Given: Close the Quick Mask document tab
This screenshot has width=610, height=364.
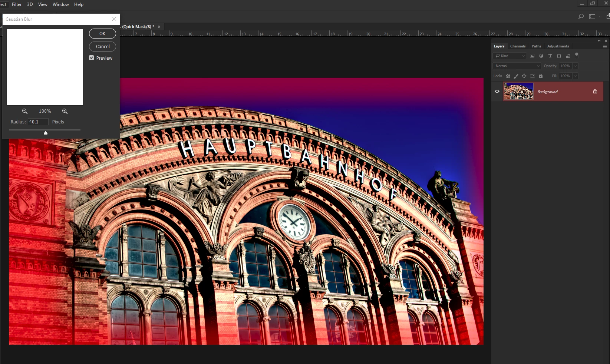Looking at the screenshot, I should coord(159,27).
